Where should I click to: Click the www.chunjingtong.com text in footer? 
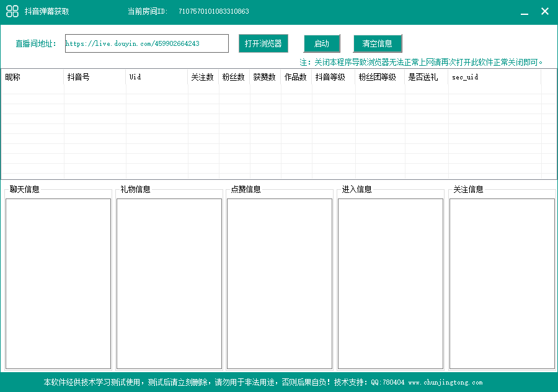445,383
